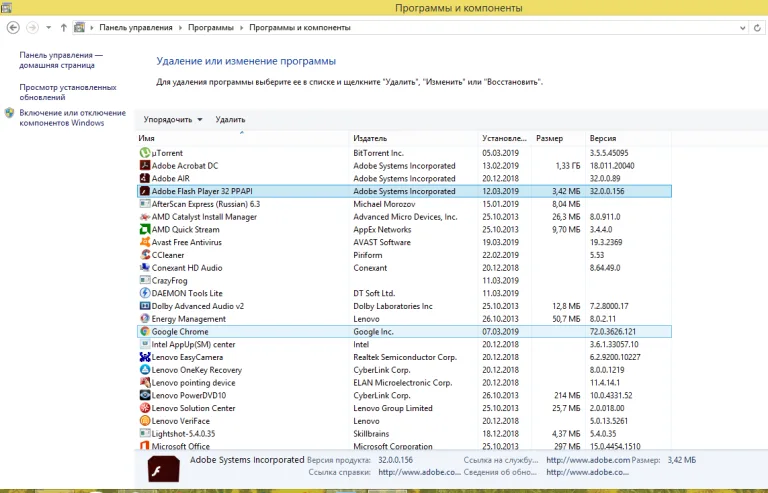
Task: Go back with the left arrow button
Action: click(x=13, y=27)
